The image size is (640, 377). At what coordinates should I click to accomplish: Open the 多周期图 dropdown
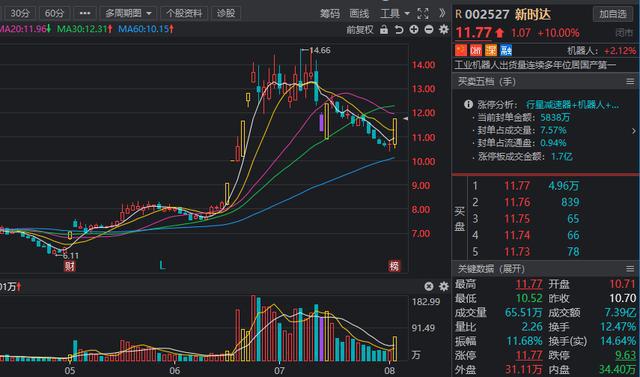pos(128,13)
